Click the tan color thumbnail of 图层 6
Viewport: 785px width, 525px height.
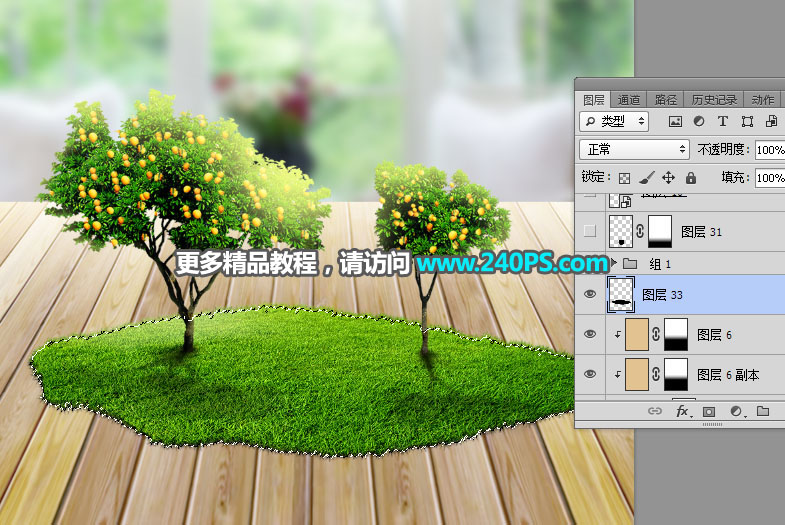point(634,334)
